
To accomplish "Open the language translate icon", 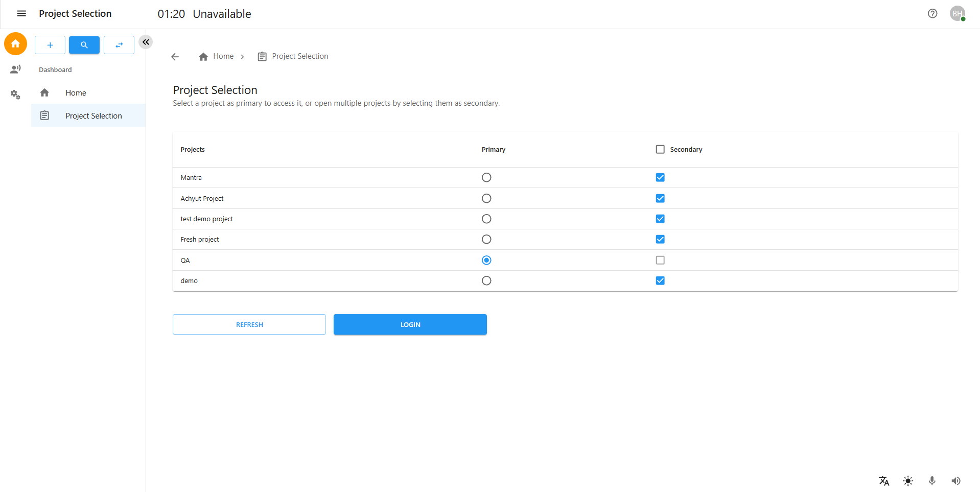I will tap(884, 481).
